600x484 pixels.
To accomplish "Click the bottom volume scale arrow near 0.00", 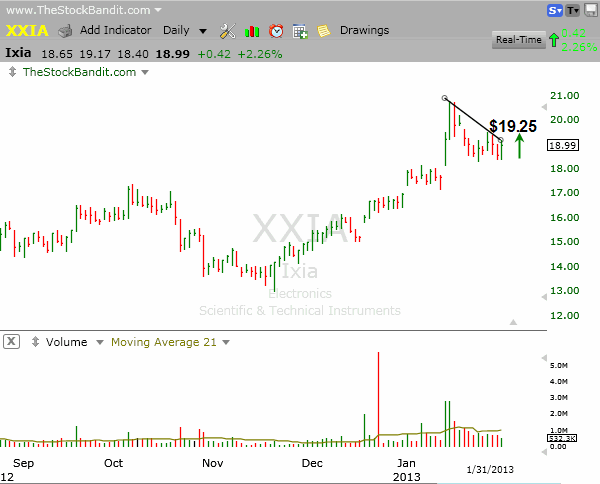I will [544, 452].
